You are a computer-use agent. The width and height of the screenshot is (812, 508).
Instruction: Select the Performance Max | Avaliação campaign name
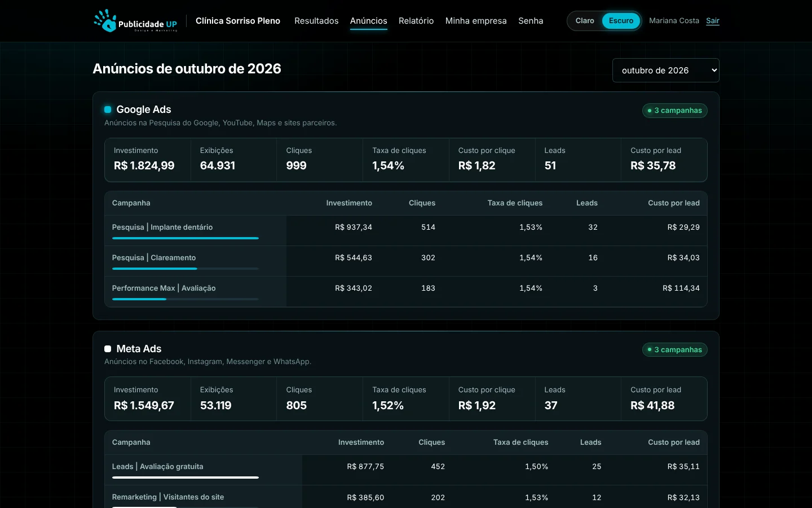tap(164, 288)
